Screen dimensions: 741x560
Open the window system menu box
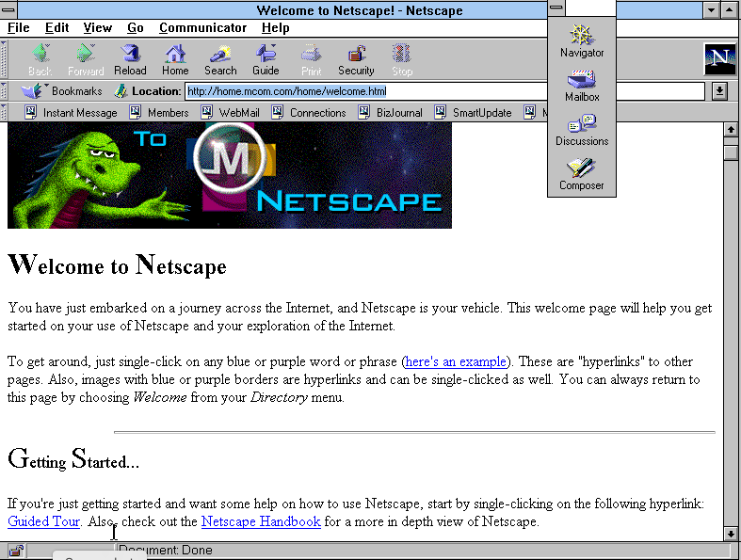[x=8, y=9]
